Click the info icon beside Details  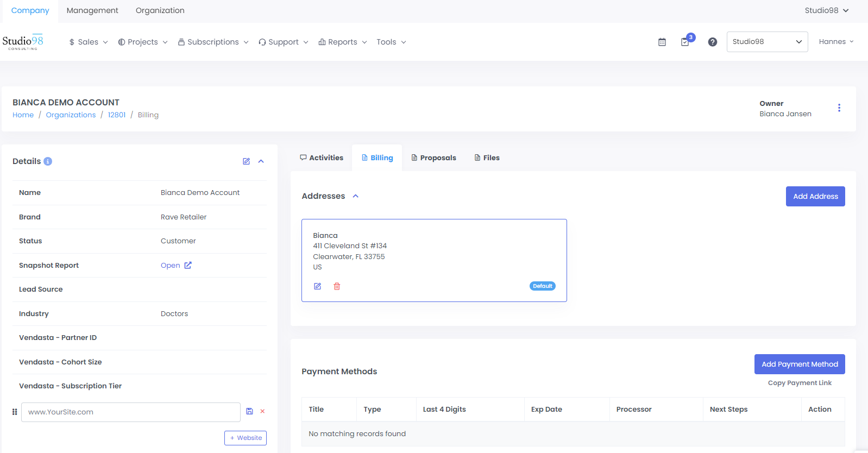[48, 161]
